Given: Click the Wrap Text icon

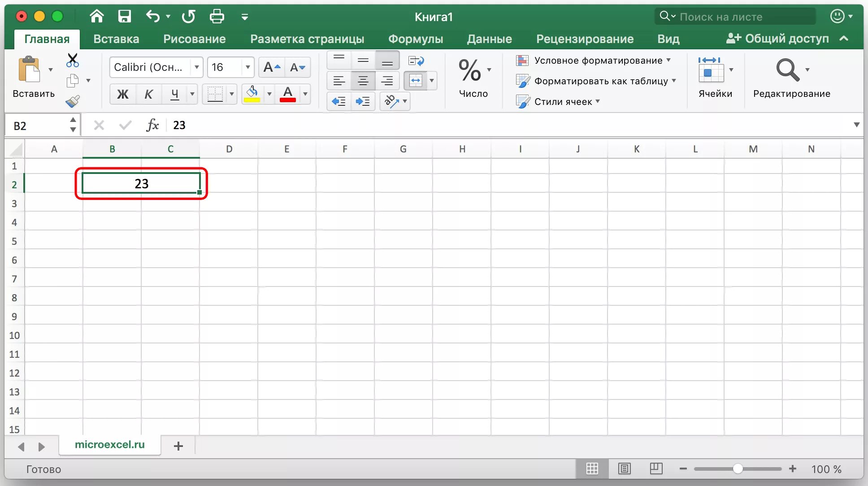Looking at the screenshot, I should [416, 61].
